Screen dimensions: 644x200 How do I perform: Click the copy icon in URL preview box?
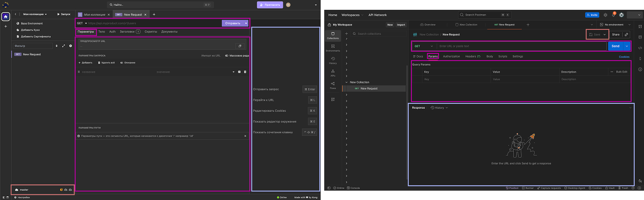coord(240,45)
